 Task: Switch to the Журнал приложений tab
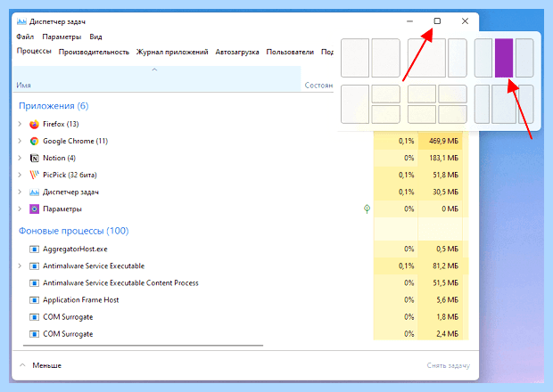pos(172,52)
